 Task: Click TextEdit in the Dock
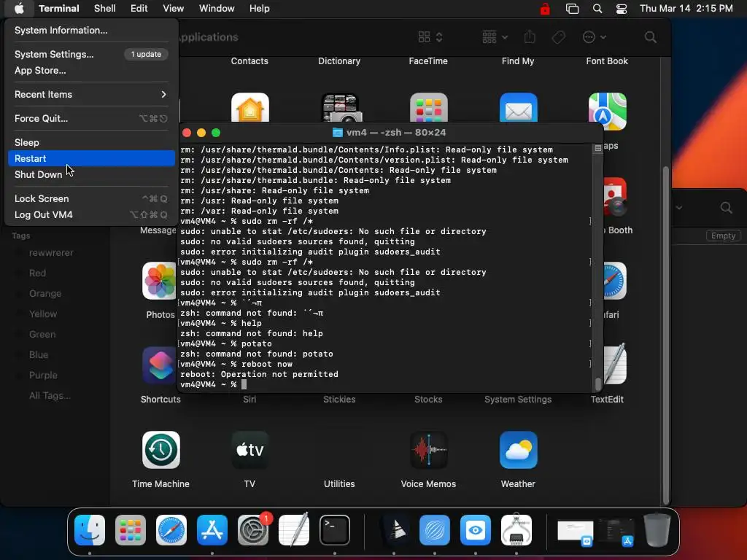pyautogui.click(x=293, y=530)
